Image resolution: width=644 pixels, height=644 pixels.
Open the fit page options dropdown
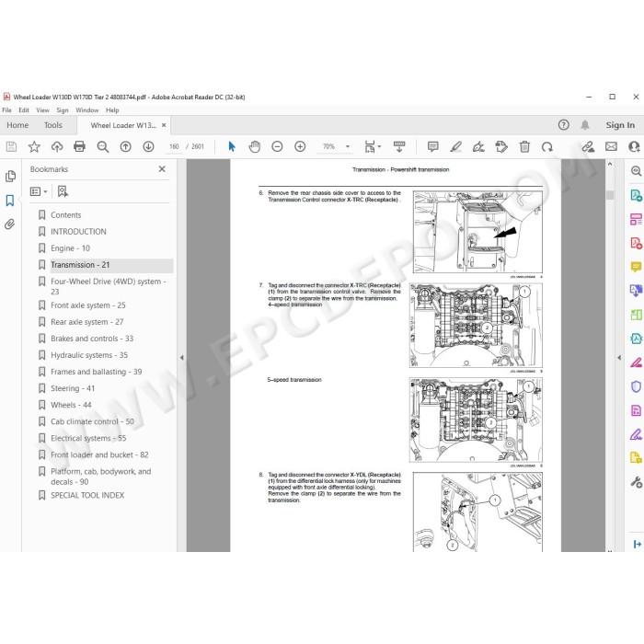(373, 146)
